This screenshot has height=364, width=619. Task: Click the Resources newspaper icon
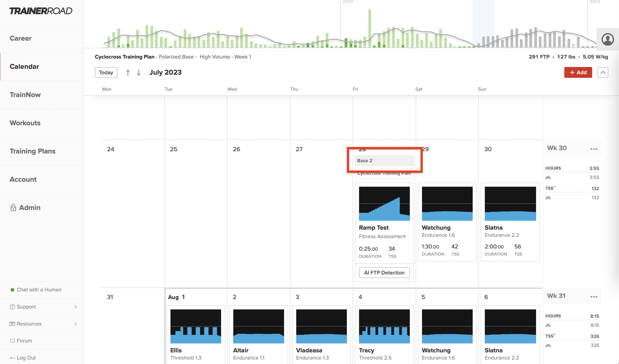coord(12,324)
